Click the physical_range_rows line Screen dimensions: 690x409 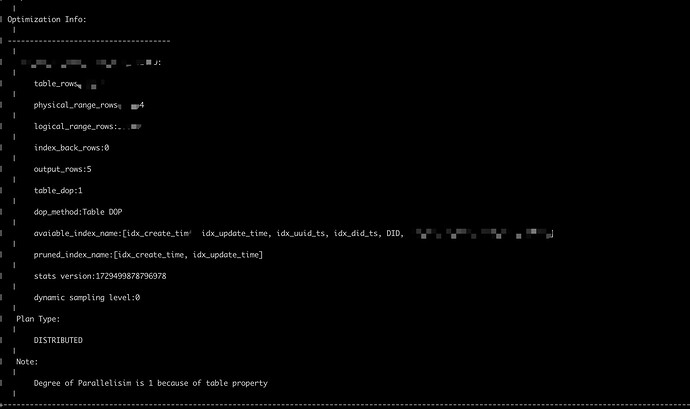point(89,105)
